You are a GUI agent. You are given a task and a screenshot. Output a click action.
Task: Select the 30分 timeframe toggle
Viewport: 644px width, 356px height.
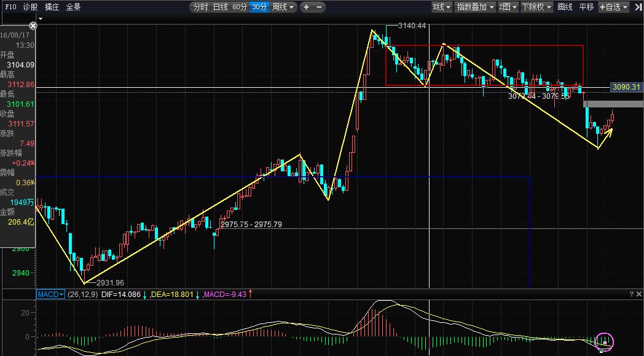[x=259, y=7]
